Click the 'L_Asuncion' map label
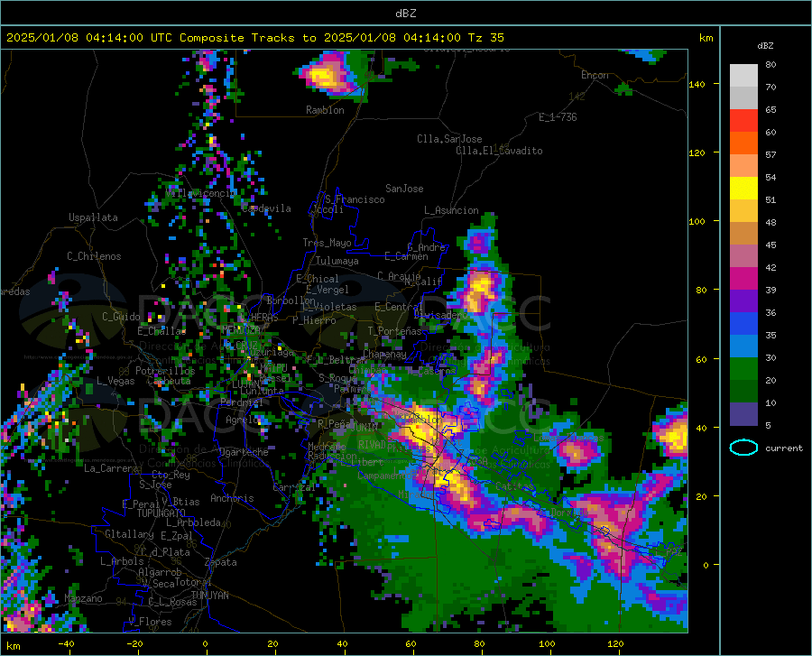The image size is (812, 656). (x=452, y=210)
